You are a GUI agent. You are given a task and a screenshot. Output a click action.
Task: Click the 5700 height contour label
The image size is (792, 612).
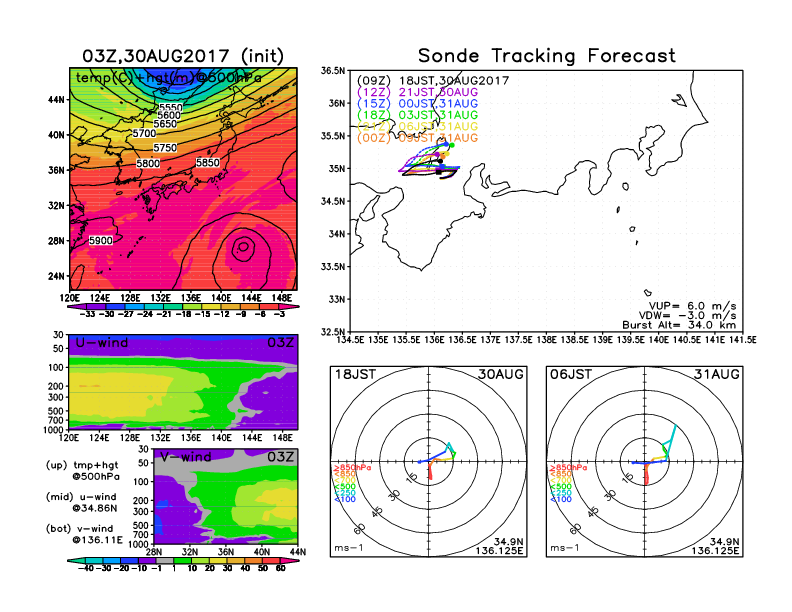coord(144,133)
